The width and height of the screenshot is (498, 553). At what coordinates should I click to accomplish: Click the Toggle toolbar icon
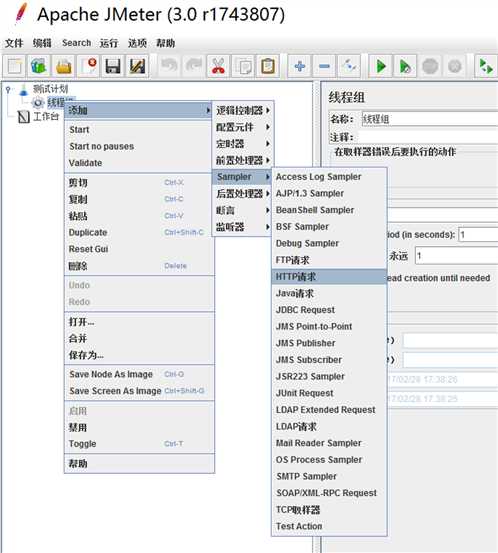pyautogui.click(x=349, y=66)
